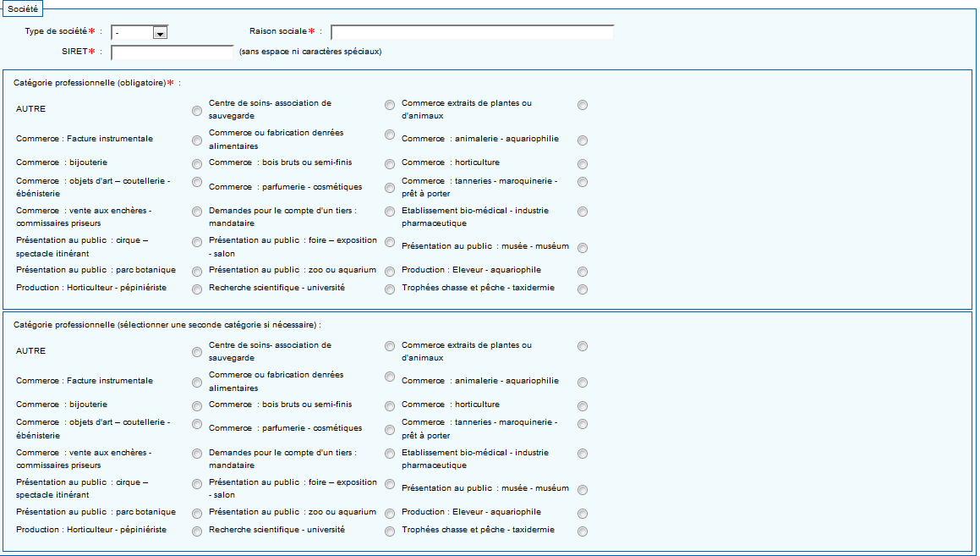980x556 pixels.
Task: Choose foire – exposition radio in second group
Action: tap(389, 484)
